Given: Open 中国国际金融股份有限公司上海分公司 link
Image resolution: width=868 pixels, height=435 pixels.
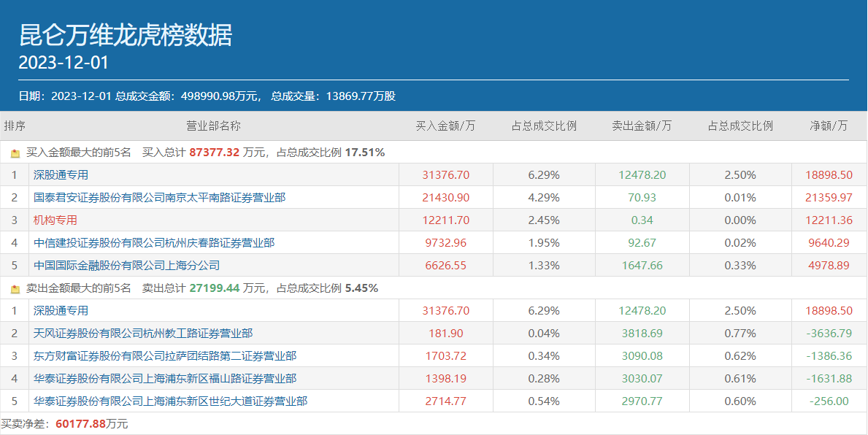Looking at the screenshot, I should click(x=127, y=266).
